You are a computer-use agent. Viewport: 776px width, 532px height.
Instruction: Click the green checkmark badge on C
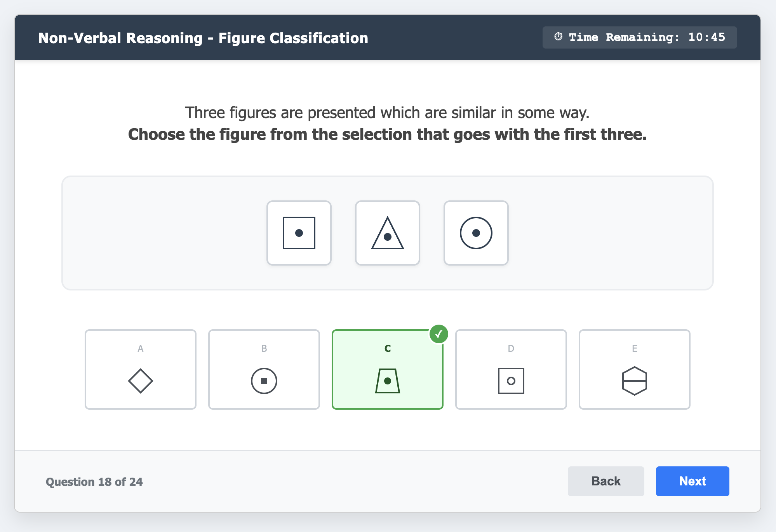[x=439, y=334]
